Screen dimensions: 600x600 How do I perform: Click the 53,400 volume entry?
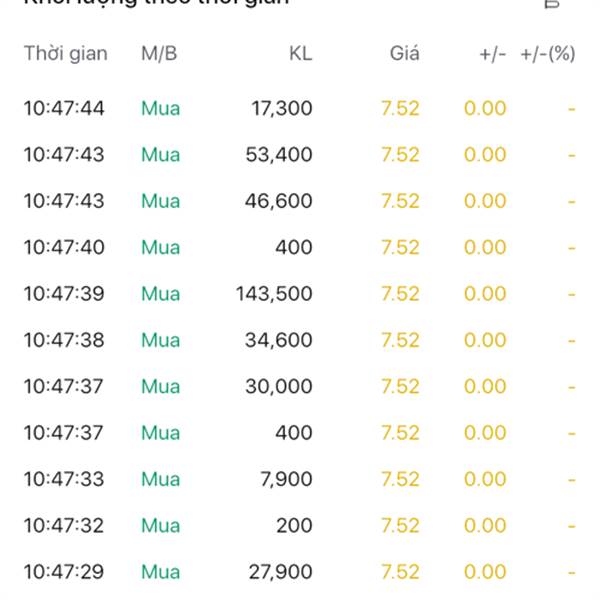tap(279, 155)
